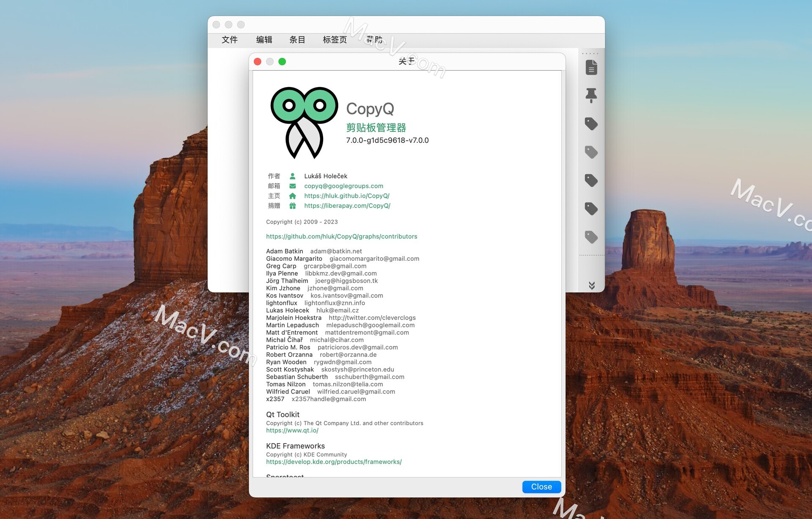Click the CopyQ owl scissors logo

tap(304, 123)
